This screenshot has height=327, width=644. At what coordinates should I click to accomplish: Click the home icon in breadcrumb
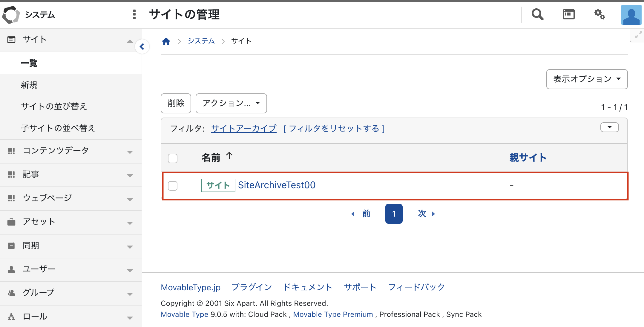(166, 41)
